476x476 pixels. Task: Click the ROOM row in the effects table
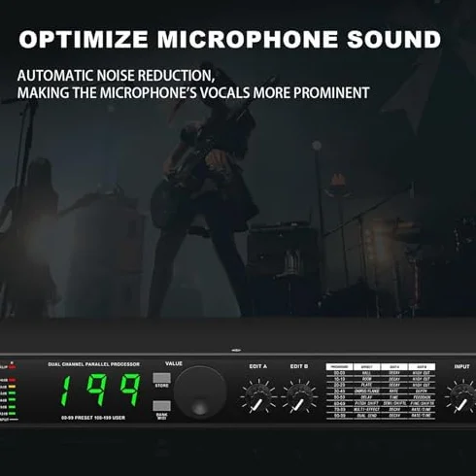pyautogui.click(x=381, y=379)
